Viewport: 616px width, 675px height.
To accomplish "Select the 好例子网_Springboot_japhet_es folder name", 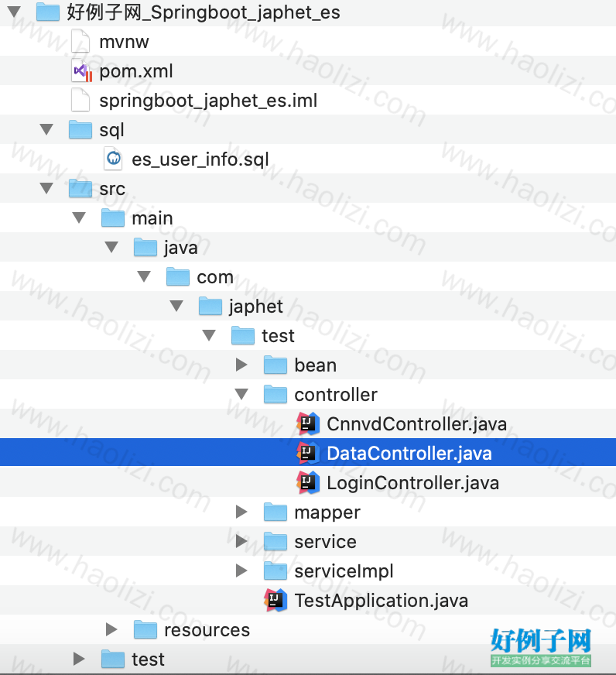I will (x=204, y=12).
